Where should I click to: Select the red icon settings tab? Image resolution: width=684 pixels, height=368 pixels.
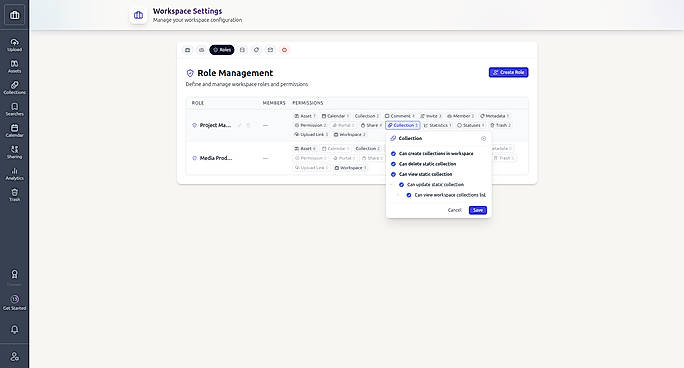pyautogui.click(x=284, y=50)
